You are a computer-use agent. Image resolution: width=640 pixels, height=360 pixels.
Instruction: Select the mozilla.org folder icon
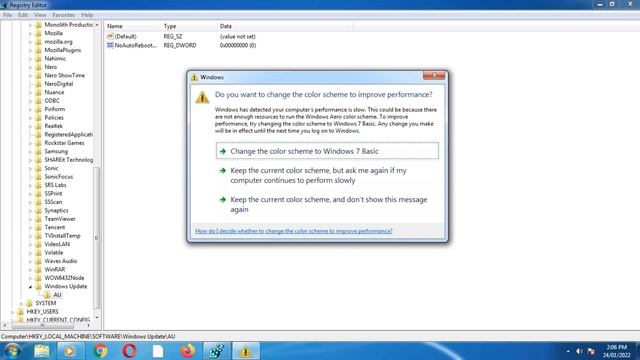(38, 42)
